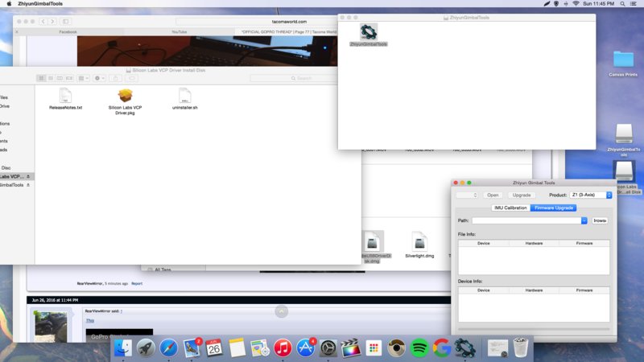
Task: Expand the Path combo box arrow
Action: pyautogui.click(x=584, y=220)
